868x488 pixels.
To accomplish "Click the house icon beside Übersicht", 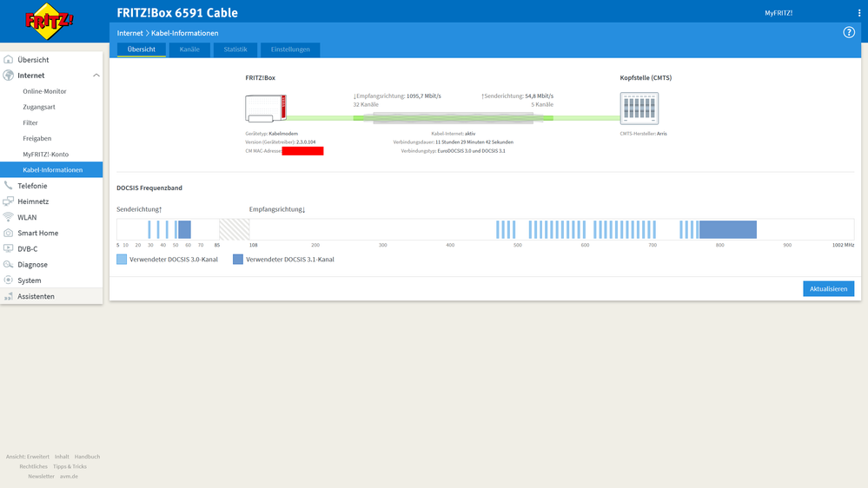I will 9,59.
